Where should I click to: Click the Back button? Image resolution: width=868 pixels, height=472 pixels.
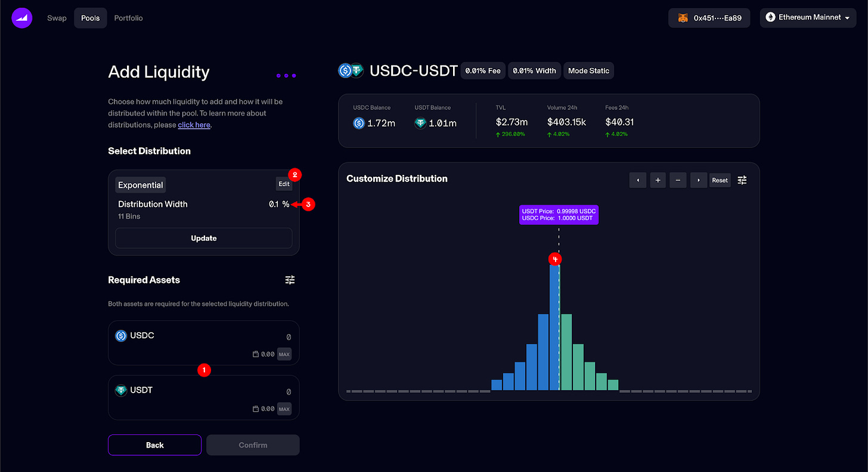[155, 445]
